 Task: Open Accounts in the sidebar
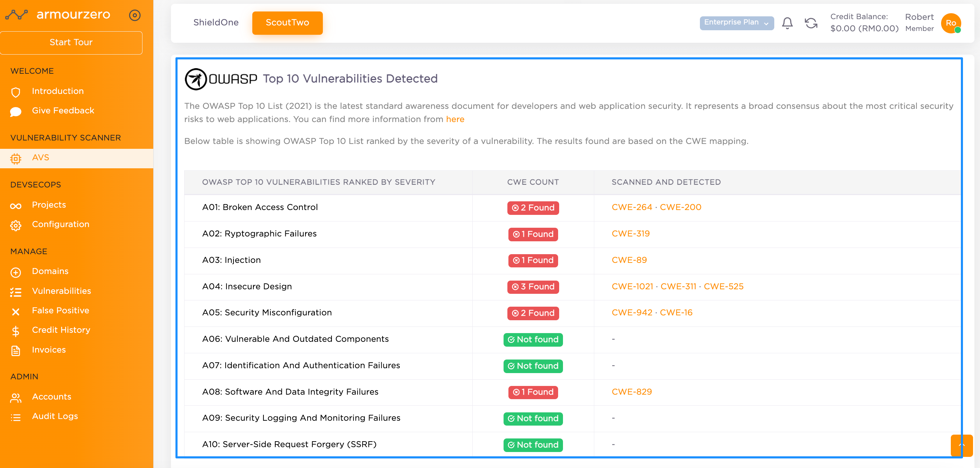(51, 396)
